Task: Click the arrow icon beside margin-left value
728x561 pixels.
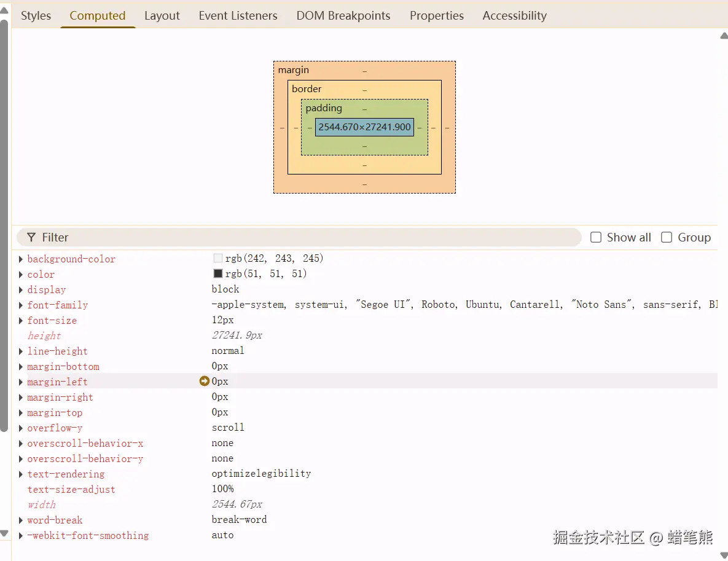Action: pyautogui.click(x=204, y=381)
